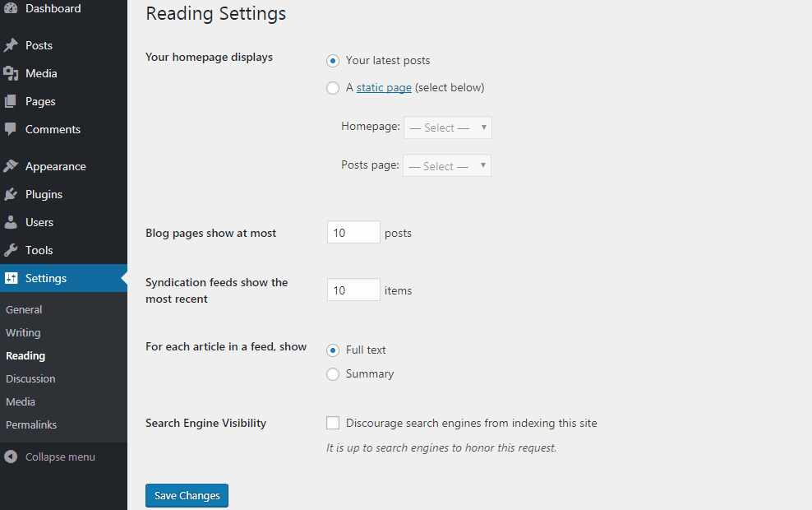Open the Appearance paintbrush icon
Screen dimensions: 812x510
point(12,166)
